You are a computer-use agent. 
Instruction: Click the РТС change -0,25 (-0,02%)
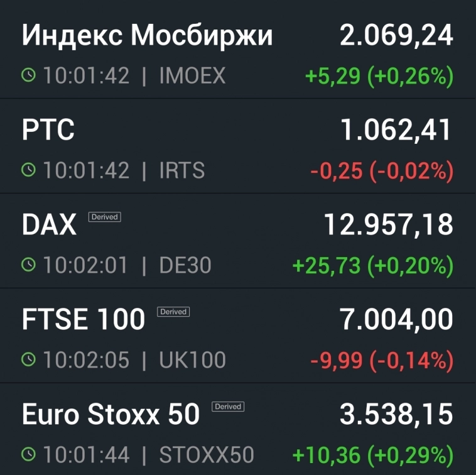point(382,170)
